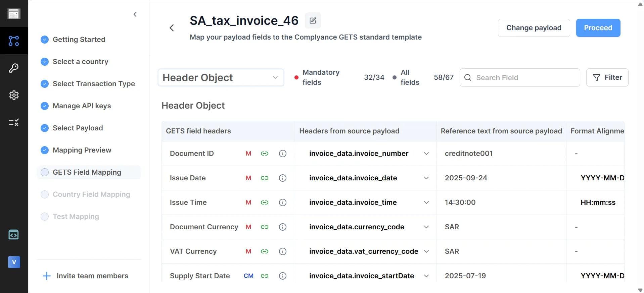This screenshot has width=644, height=293.
Task: Click the checklist icon in left rail
Action: (14, 122)
